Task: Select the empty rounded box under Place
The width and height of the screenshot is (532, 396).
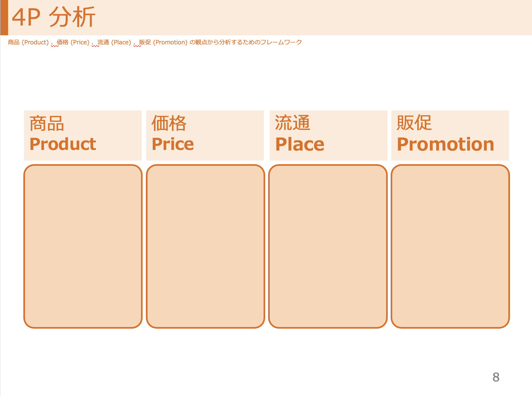Action: tap(328, 246)
